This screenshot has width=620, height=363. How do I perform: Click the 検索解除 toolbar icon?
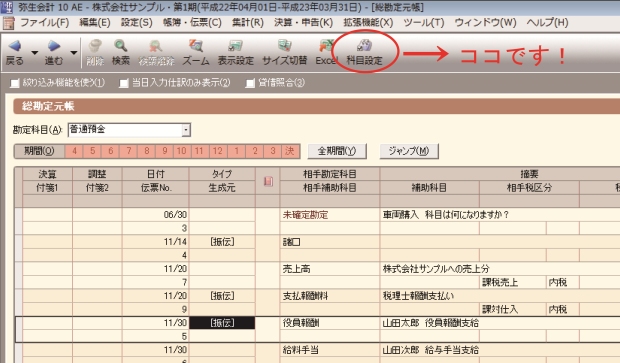[x=156, y=46]
